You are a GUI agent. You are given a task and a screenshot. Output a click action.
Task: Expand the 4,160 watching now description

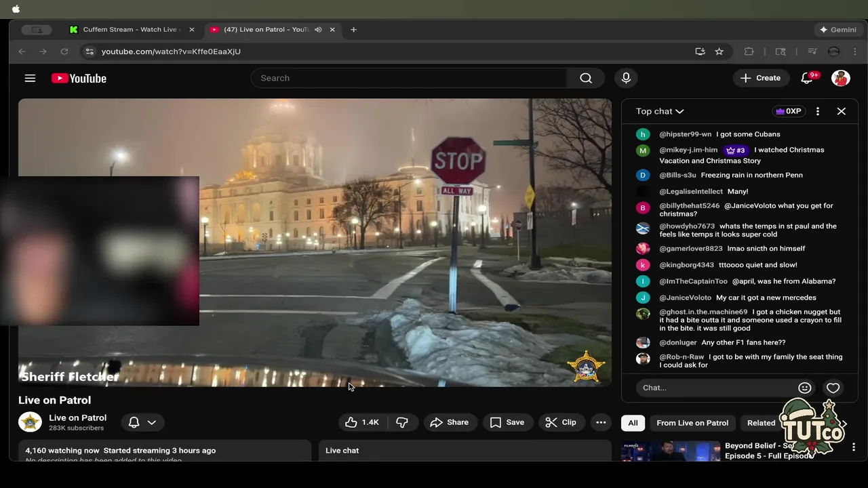click(x=165, y=451)
